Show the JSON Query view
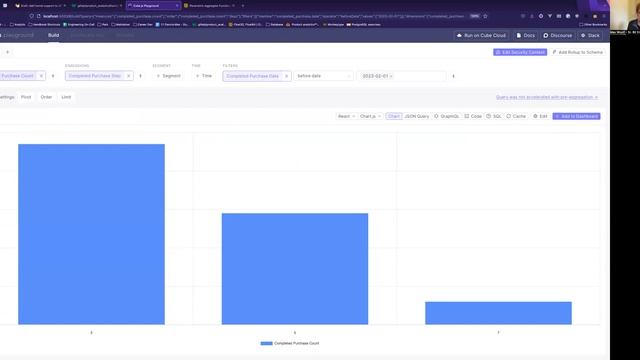 point(417,116)
